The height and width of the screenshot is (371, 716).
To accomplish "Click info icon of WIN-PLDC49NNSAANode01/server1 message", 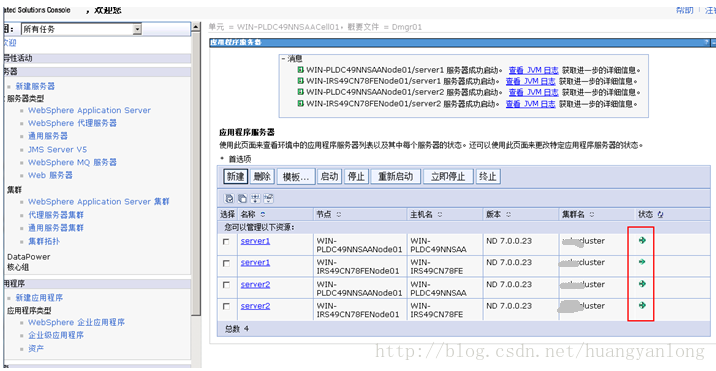I will click(300, 70).
